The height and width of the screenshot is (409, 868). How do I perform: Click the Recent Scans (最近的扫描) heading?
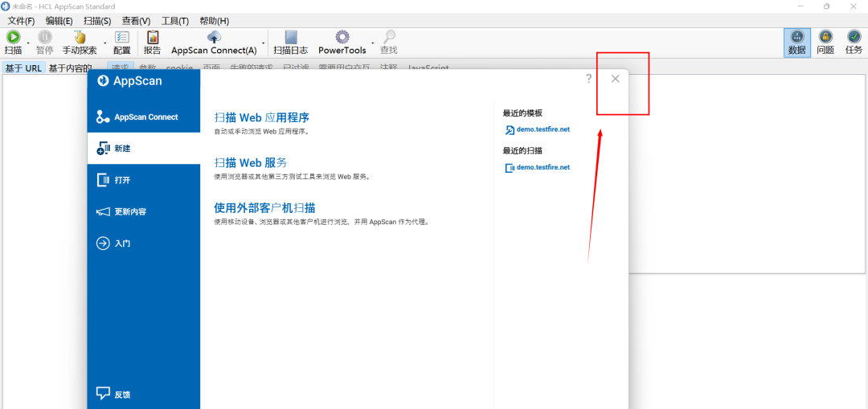coord(522,150)
